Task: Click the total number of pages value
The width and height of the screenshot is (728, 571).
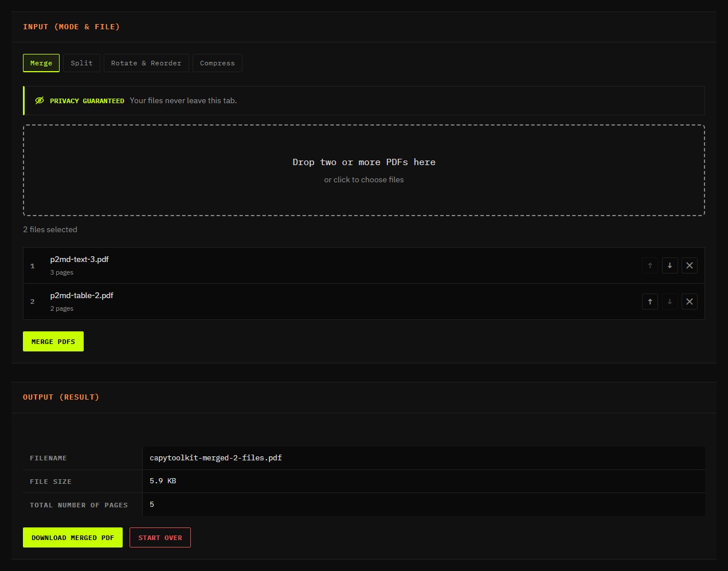Action: pyautogui.click(x=152, y=504)
